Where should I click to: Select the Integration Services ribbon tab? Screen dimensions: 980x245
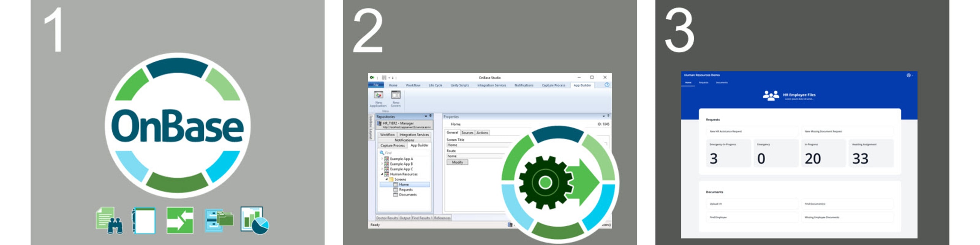(x=492, y=85)
